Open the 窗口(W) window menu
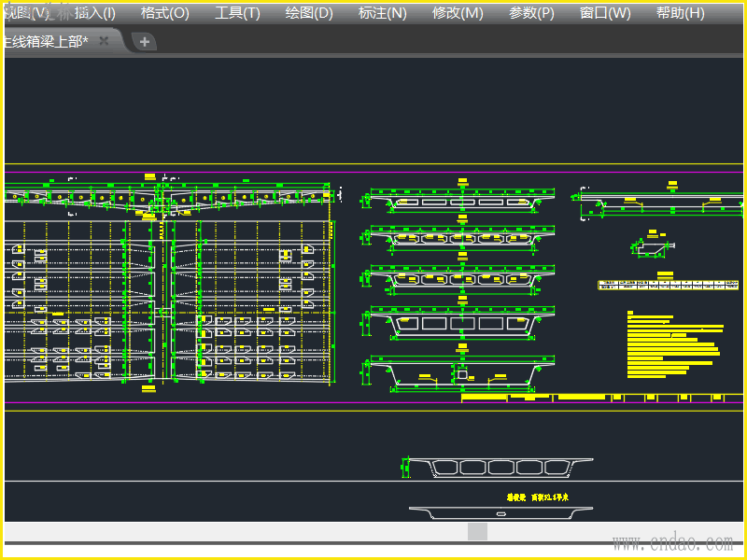This screenshot has height=560, width=747. [605, 13]
